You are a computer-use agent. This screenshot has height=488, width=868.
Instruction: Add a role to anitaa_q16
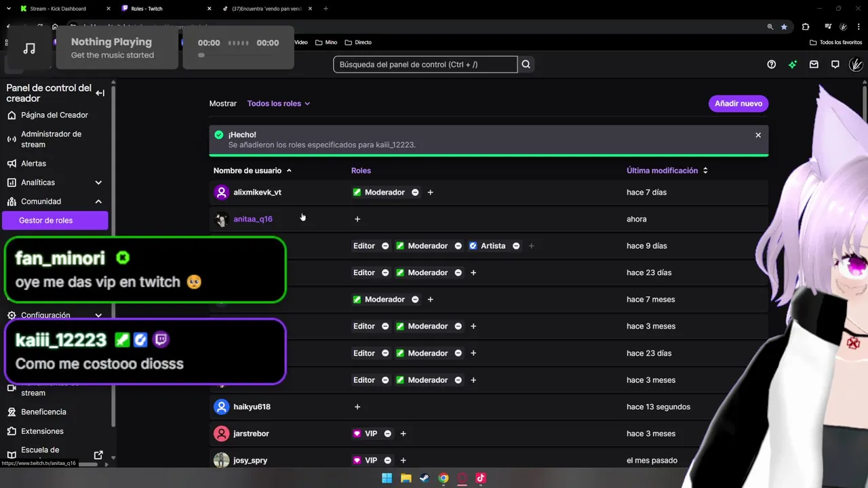(x=357, y=219)
